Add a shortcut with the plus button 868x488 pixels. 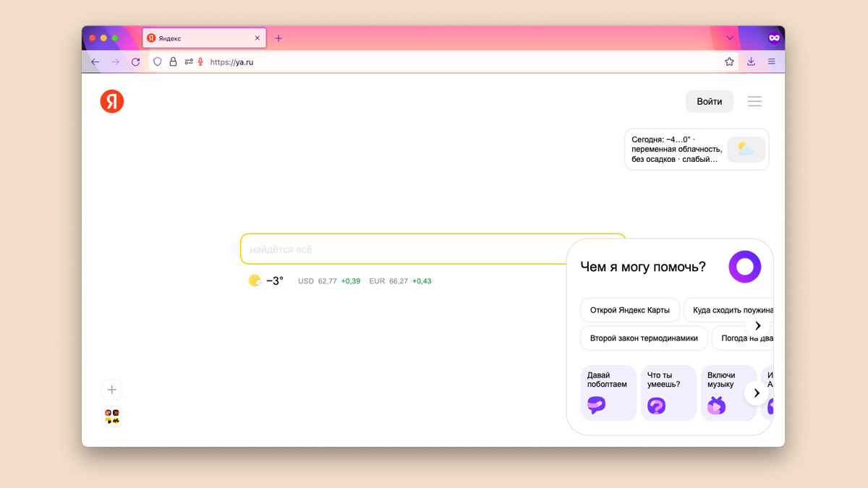click(x=112, y=390)
